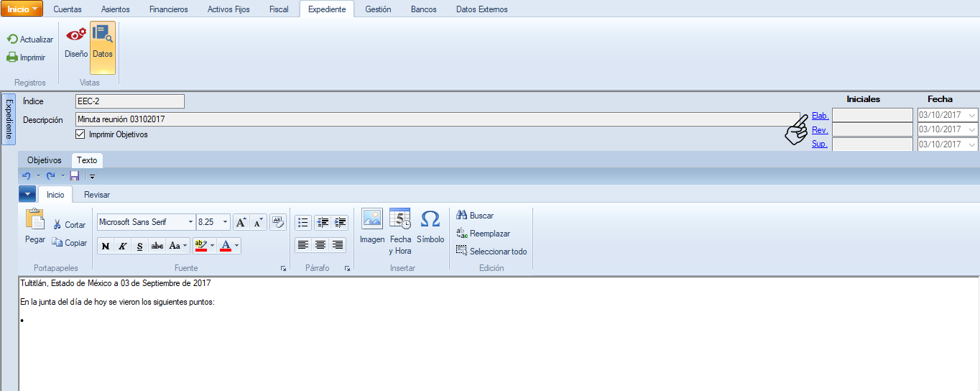Click the Imprimir printer icon
The height and width of the screenshot is (391, 980).
pos(12,57)
